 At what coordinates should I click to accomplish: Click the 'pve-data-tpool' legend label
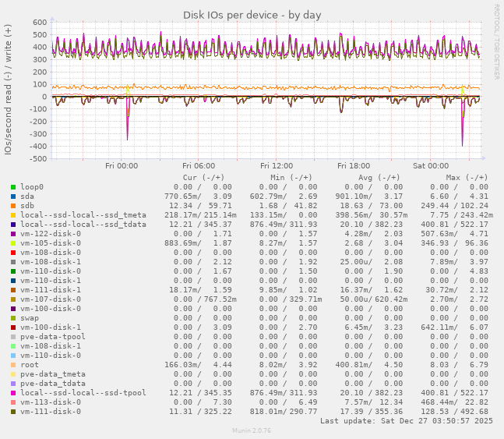coord(53,337)
